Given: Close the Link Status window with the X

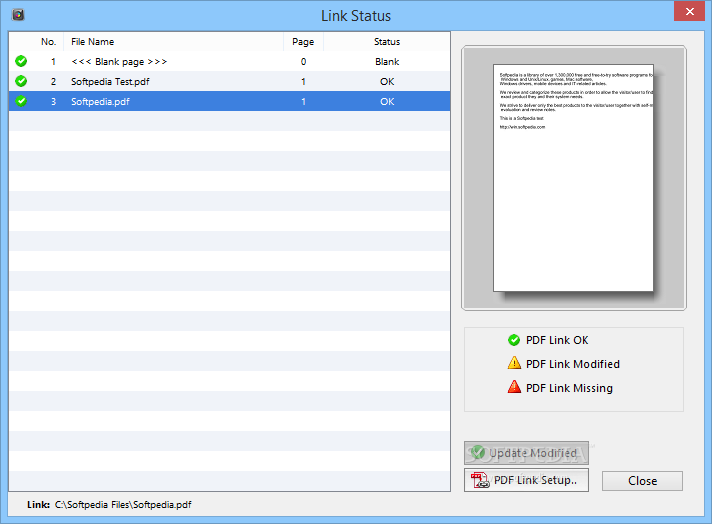Looking at the screenshot, I should pos(689,11).
